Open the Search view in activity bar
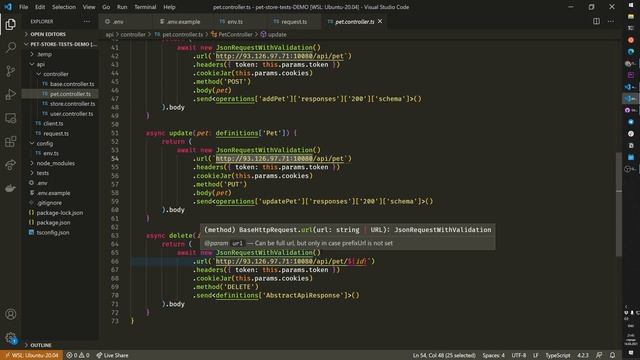This screenshot has height=360, width=640. coord(11,47)
